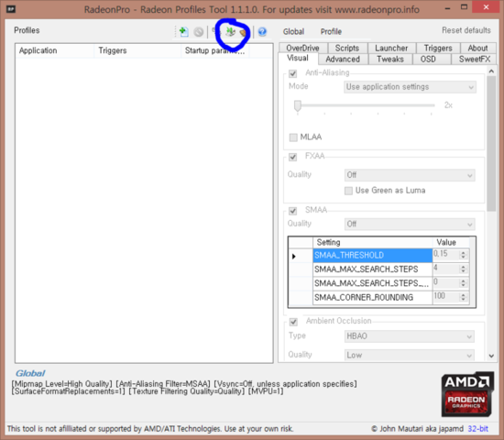Open the Ambient Occlusion Type dropdown

(410, 336)
